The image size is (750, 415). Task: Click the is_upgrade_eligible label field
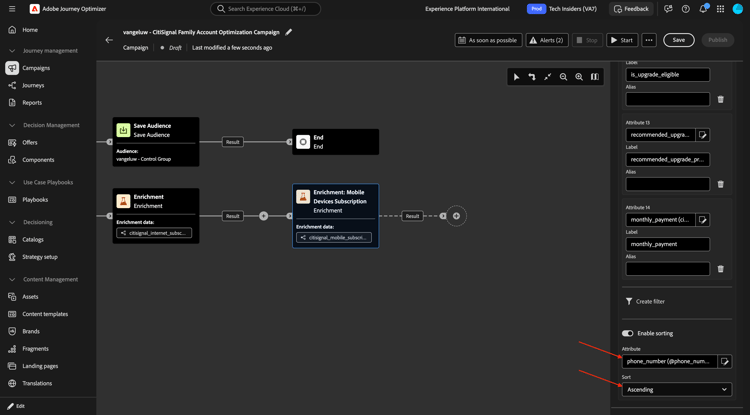[668, 75]
